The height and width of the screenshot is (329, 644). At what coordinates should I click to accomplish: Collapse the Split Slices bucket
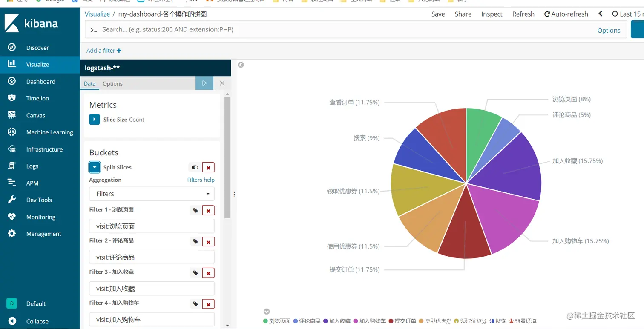95,167
